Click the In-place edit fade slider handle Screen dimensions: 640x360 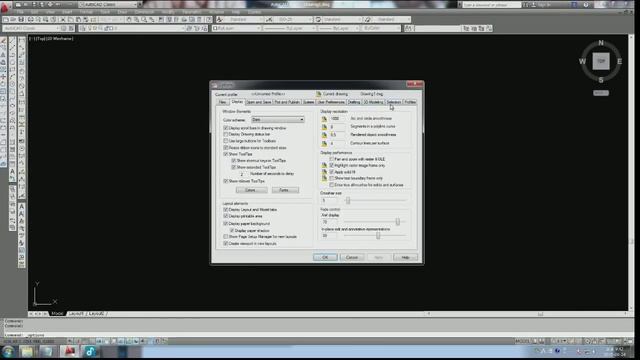[378, 236]
